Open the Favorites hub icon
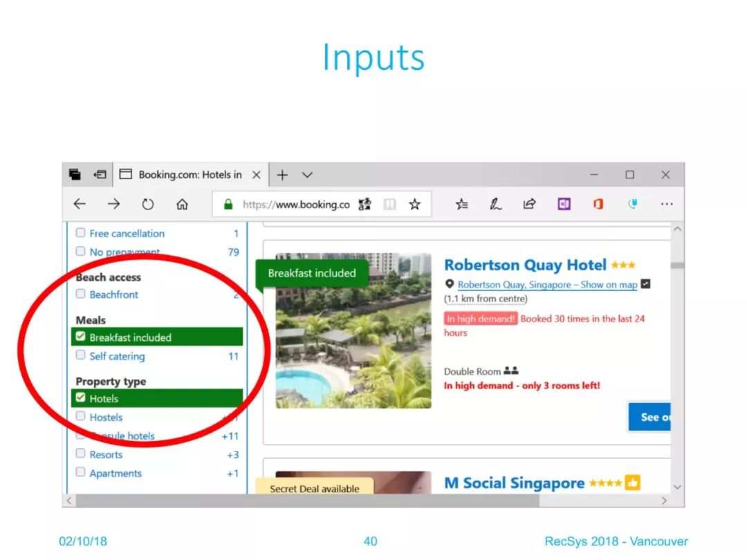Image resolution: width=747 pixels, height=560 pixels. 461,204
